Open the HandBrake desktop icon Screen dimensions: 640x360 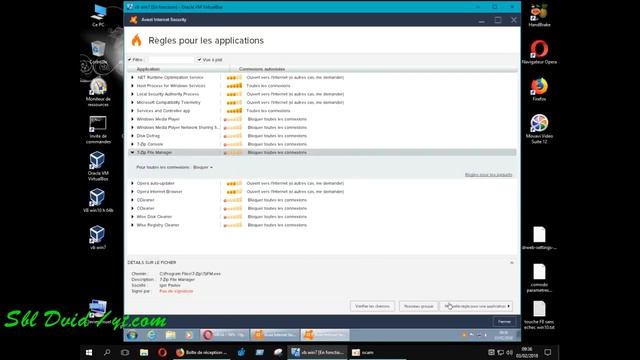point(539,15)
